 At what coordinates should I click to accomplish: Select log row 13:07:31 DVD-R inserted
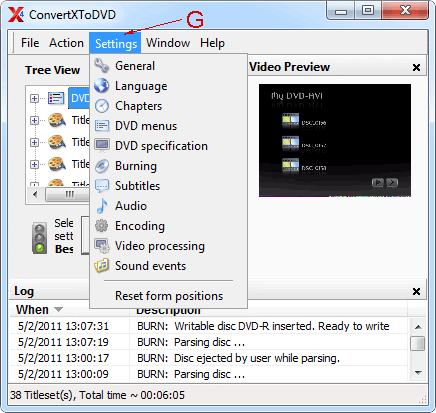pos(208,326)
